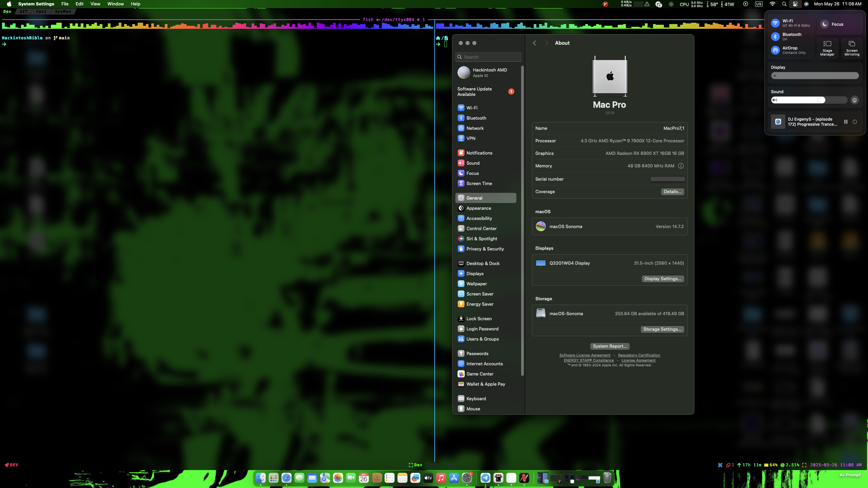The width and height of the screenshot is (868, 488).
Task: Open the View menu
Action: pyautogui.click(x=95, y=4)
